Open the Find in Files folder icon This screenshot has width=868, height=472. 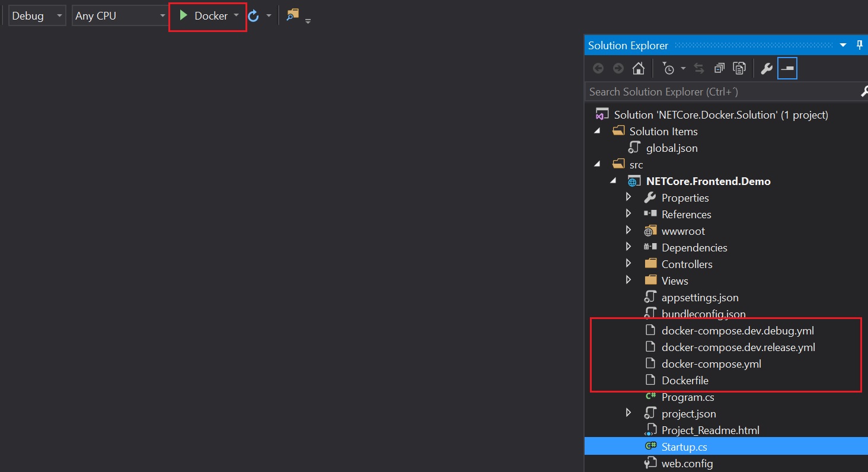click(x=292, y=15)
